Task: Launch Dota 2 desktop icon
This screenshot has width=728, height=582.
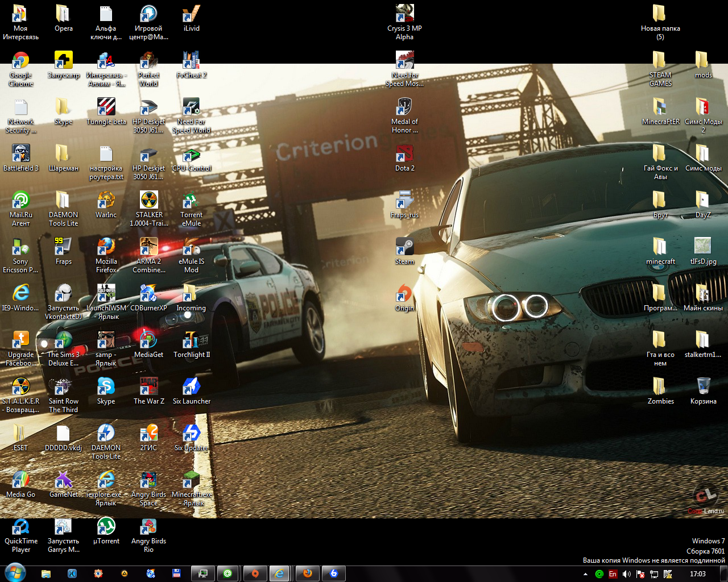Action: [405, 153]
